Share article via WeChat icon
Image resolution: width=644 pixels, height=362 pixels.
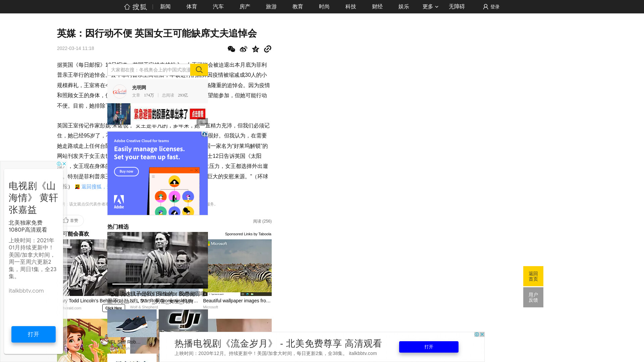231,49
